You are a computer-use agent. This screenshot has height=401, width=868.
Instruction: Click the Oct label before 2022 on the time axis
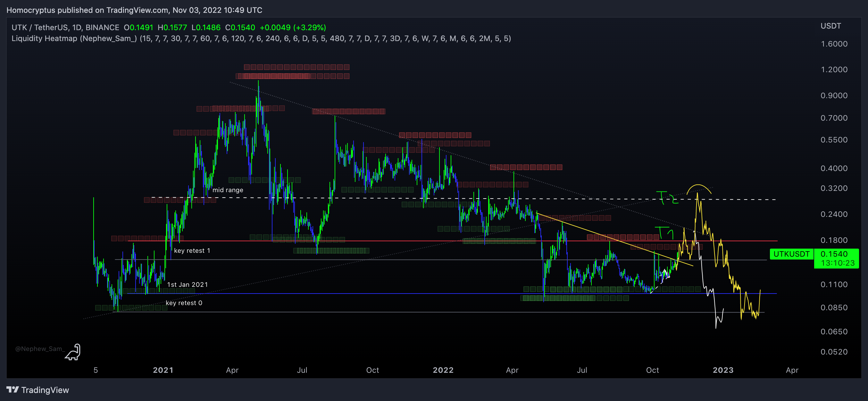click(x=373, y=370)
